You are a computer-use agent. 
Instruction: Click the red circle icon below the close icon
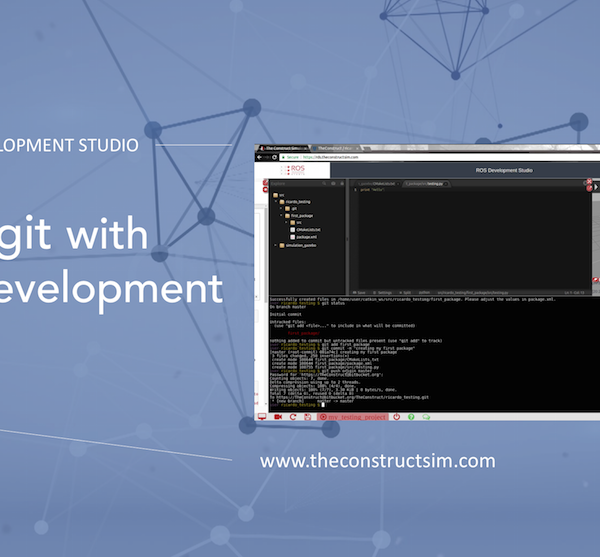coord(589,187)
